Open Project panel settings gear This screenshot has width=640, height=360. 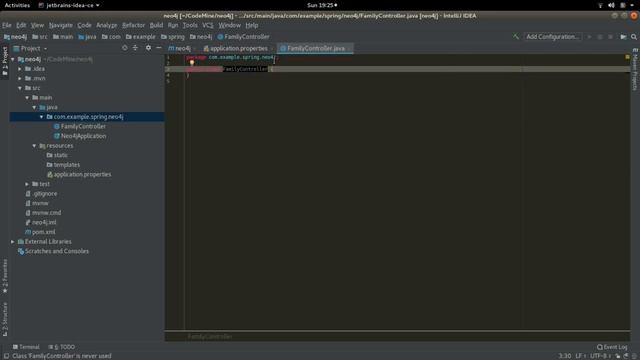pyautogui.click(x=148, y=48)
